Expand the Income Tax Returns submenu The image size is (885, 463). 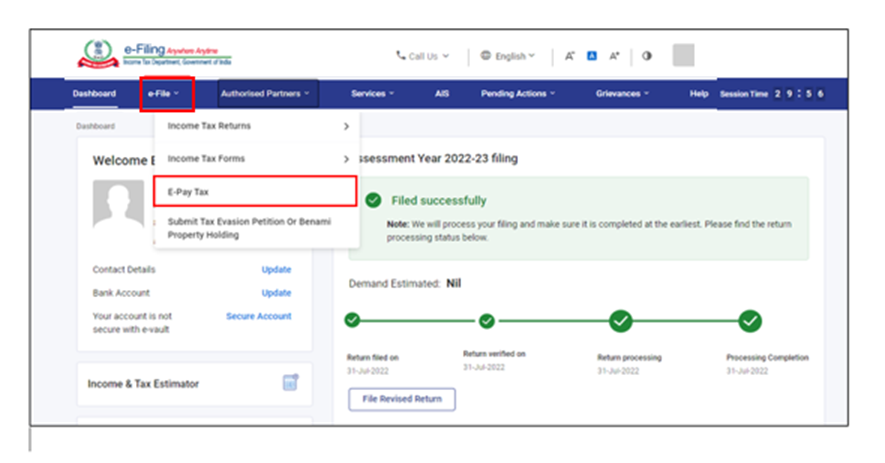(x=257, y=126)
